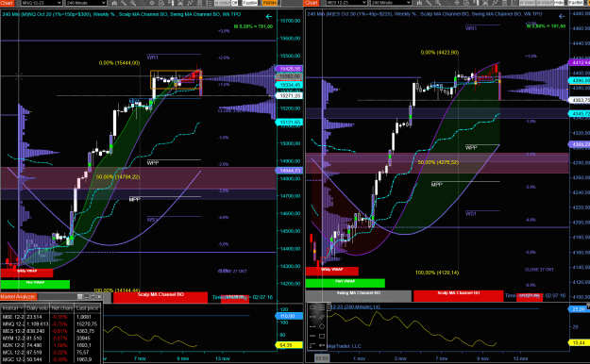Click the yellow 64.35 indicator price marker
This screenshot has height=364, width=590.
[289, 345]
